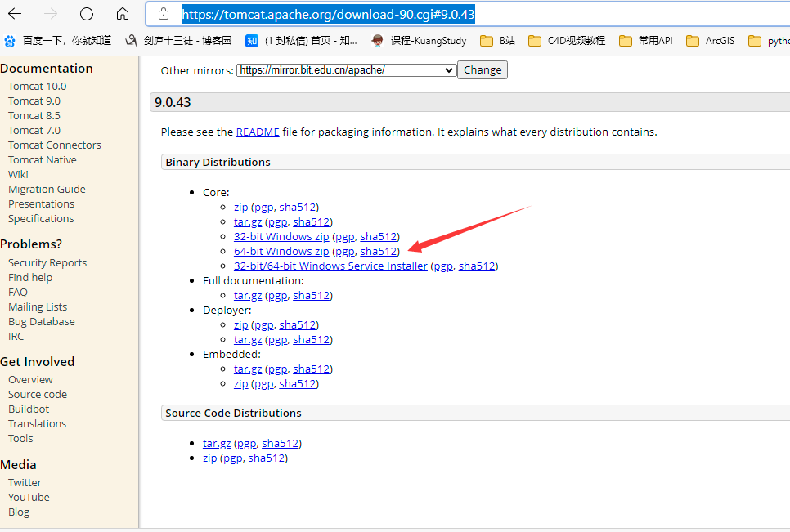The height and width of the screenshot is (532, 790).
Task: Open Tomcat 9.0 documentation
Action: click(34, 101)
